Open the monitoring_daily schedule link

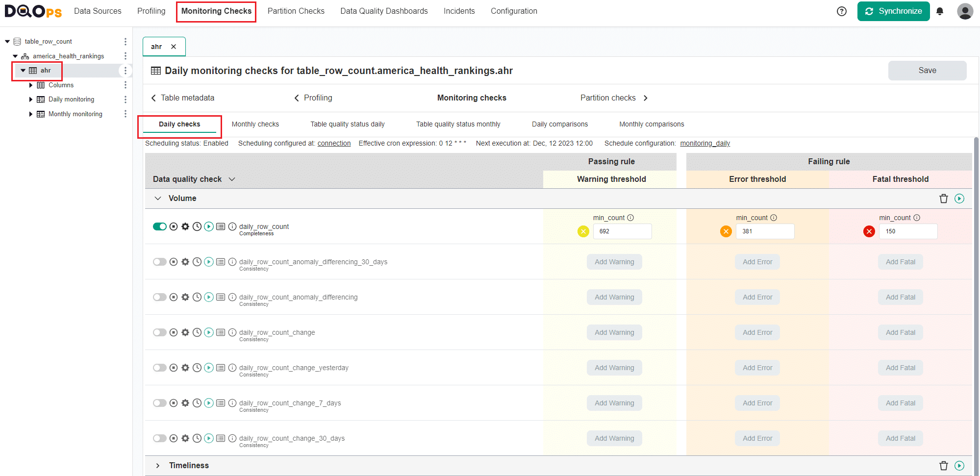click(704, 144)
